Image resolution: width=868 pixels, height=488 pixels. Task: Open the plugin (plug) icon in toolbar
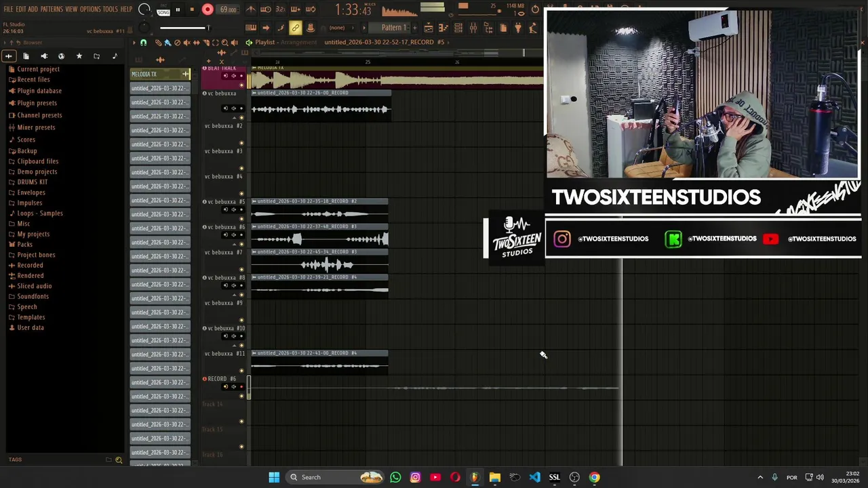click(x=518, y=28)
